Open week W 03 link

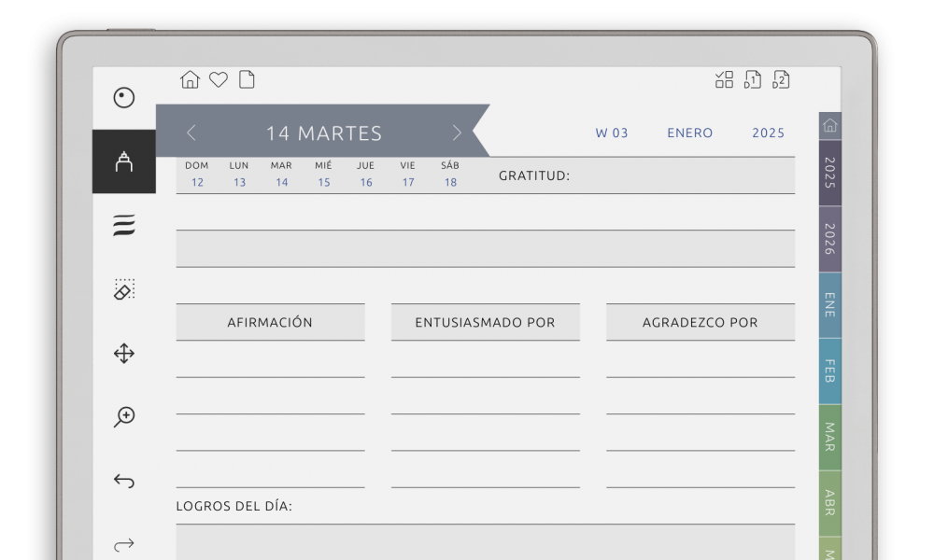(x=612, y=133)
